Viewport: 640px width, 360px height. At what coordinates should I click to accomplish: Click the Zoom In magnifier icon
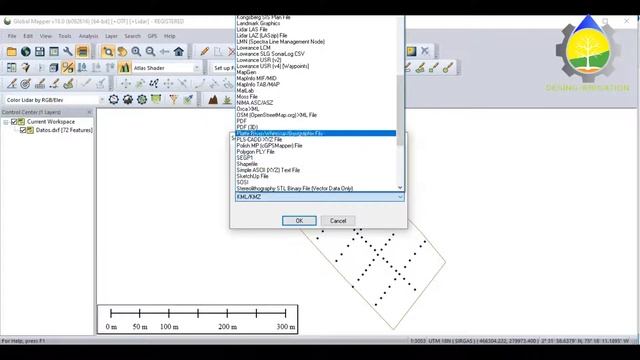click(136, 51)
